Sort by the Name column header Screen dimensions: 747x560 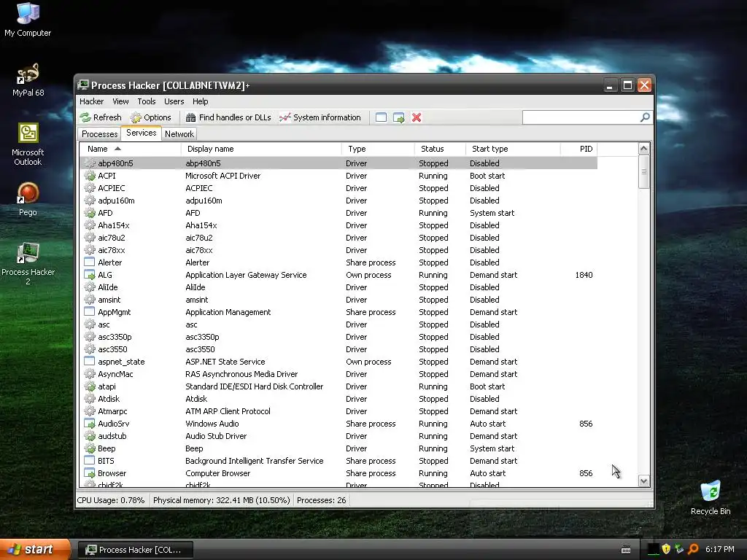130,149
